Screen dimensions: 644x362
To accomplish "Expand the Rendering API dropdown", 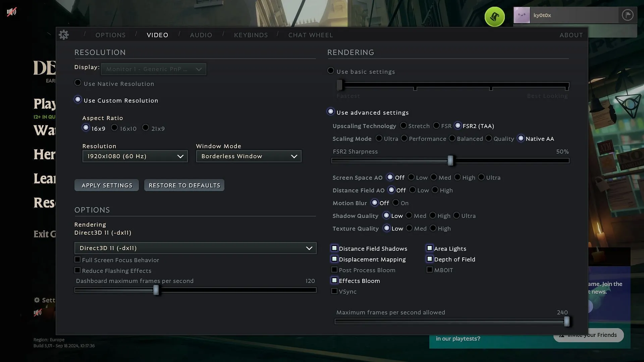I will click(310, 247).
